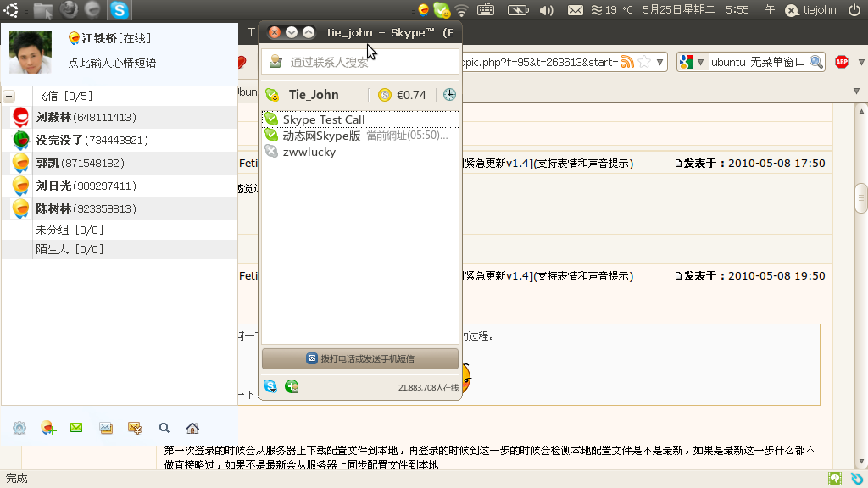Click the Fetion tray icon in panel
This screenshot has width=868, height=488.
click(x=424, y=10)
